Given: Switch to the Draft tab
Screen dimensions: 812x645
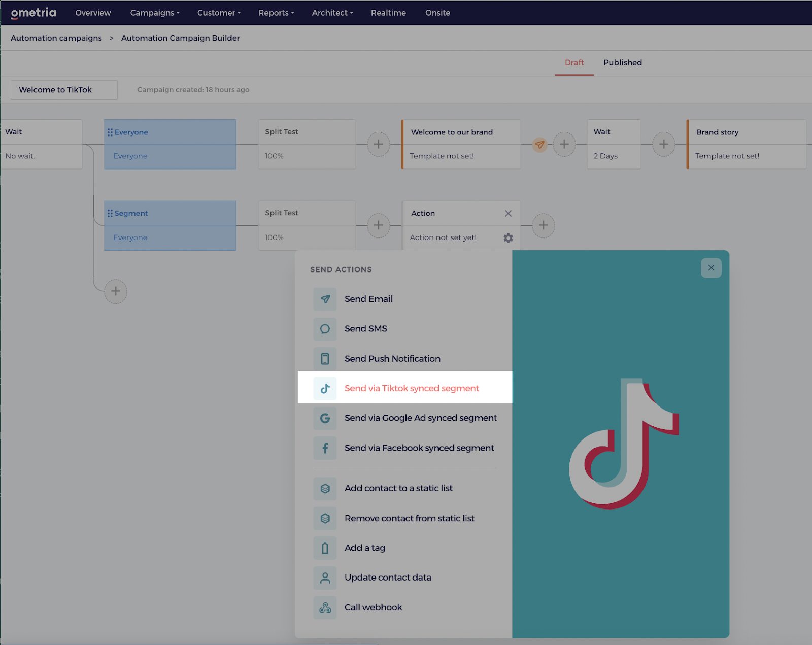Looking at the screenshot, I should click(x=574, y=63).
